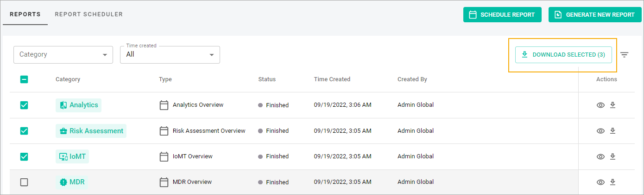
Task: View the Analytics Overview report eye icon
Action: point(600,105)
